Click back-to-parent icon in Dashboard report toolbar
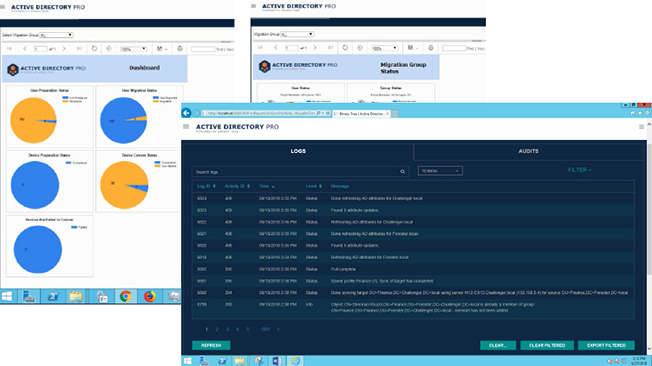652x366 pixels. pos(109,49)
